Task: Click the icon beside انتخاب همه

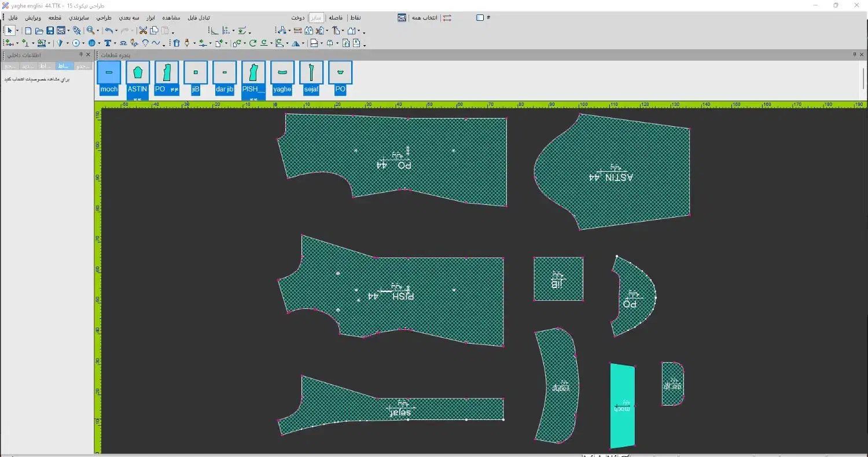Action: pyautogui.click(x=402, y=17)
